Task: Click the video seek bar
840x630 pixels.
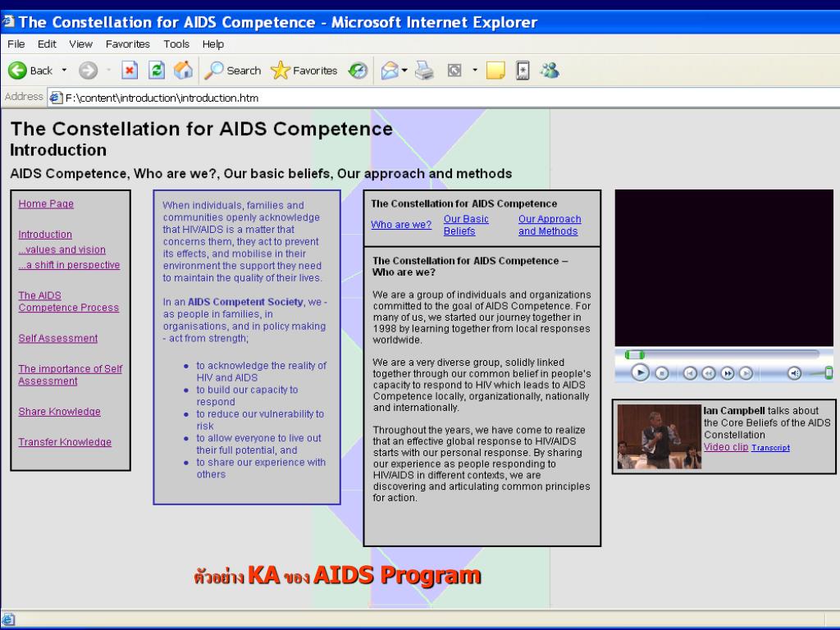Action: [722, 354]
